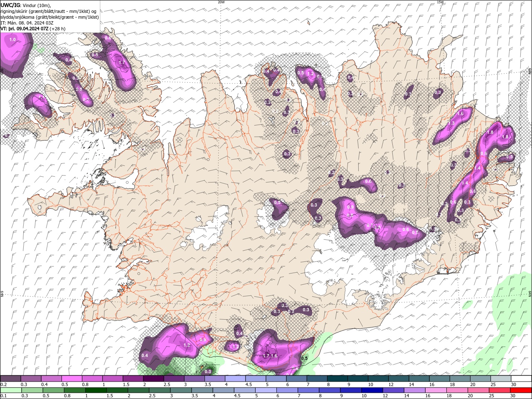
Task: Click the '1.3' snowfall value in the northeast
Action: tap(451, 123)
